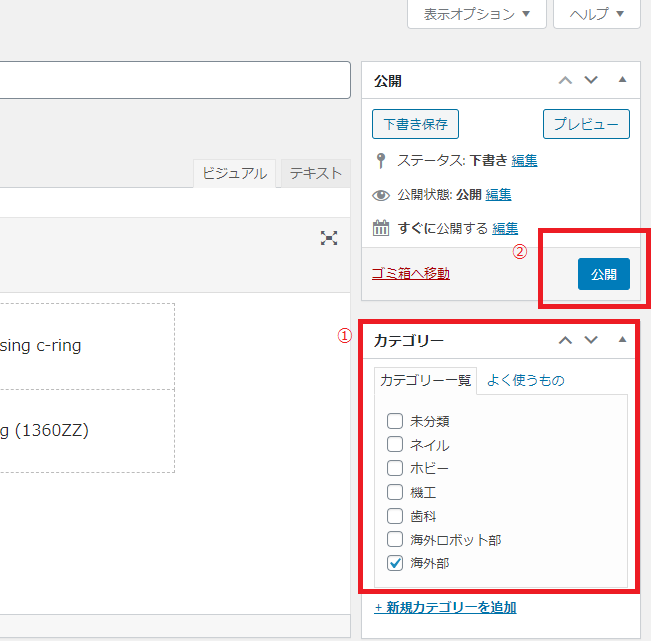Switch to the テキスト editor tab
The height and width of the screenshot is (641, 665).
point(315,173)
